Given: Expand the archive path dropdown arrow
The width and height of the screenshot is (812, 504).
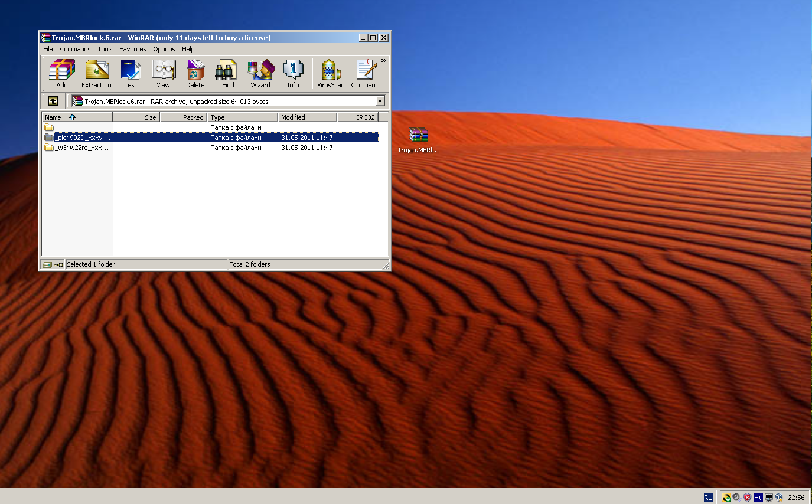Looking at the screenshot, I should tap(380, 101).
